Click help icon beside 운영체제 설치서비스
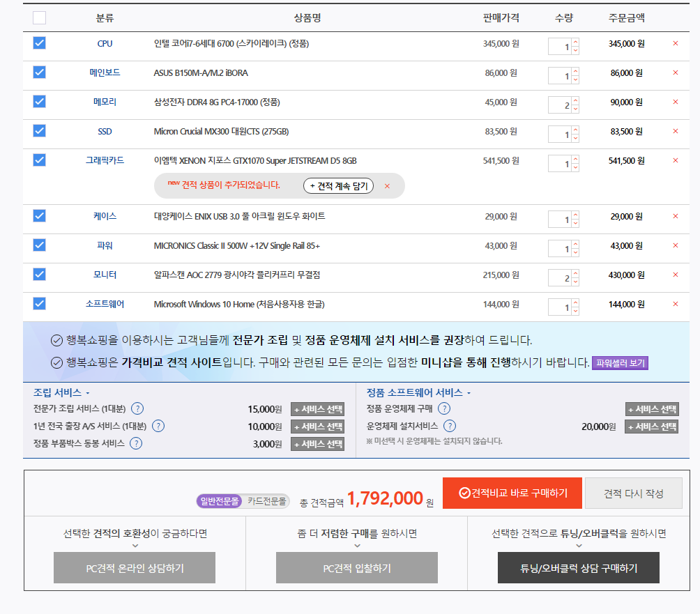The image size is (700, 614). pos(450,427)
